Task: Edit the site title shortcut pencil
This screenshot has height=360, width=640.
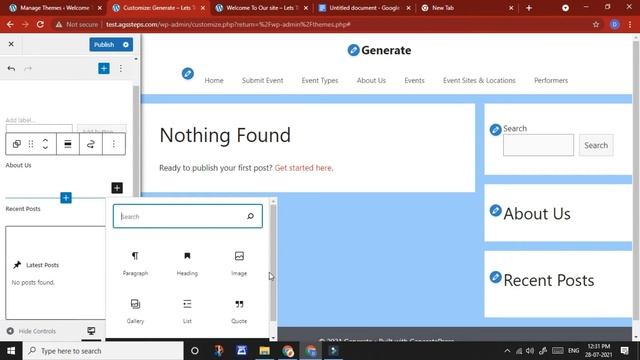Action: [x=353, y=50]
